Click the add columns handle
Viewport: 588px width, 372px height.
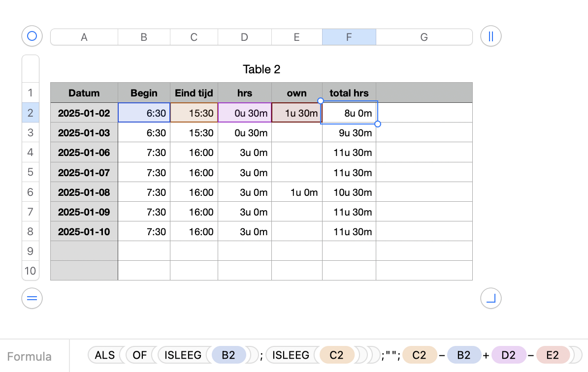coord(490,36)
